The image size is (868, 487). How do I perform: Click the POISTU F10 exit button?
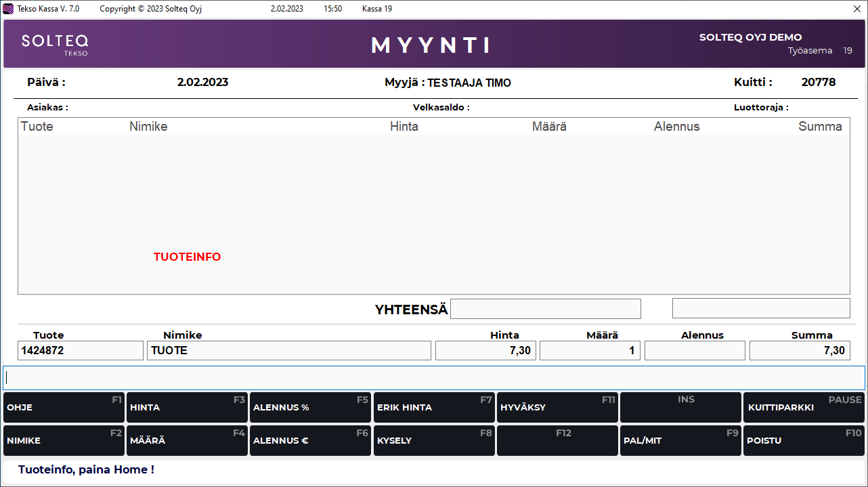tap(804, 440)
